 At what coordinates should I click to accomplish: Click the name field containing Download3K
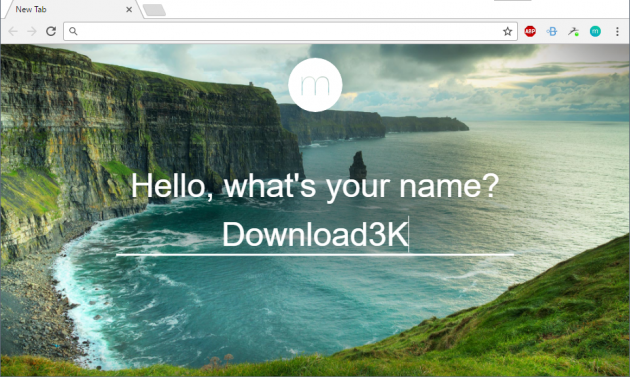click(x=315, y=235)
